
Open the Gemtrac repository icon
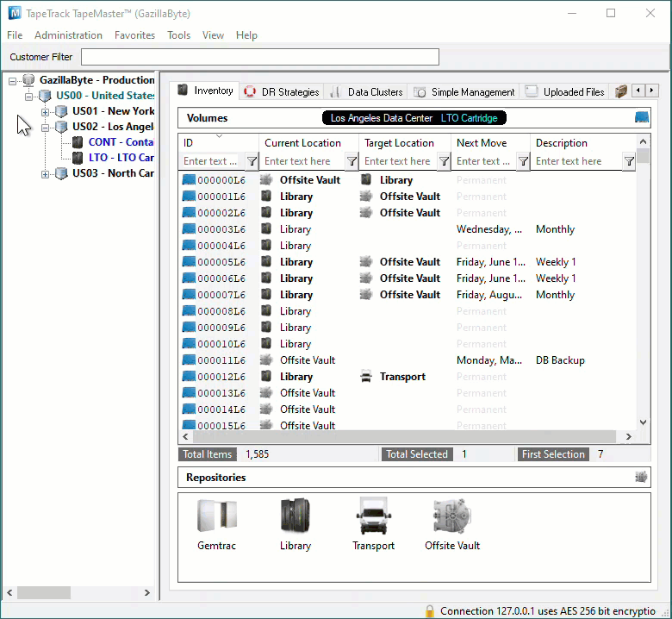[x=216, y=516]
